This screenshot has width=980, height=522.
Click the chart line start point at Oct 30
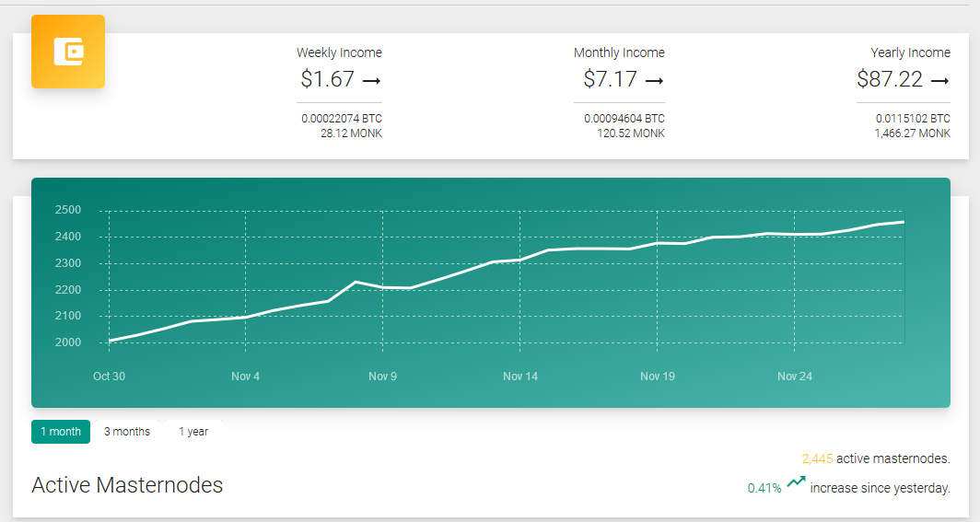(x=110, y=341)
